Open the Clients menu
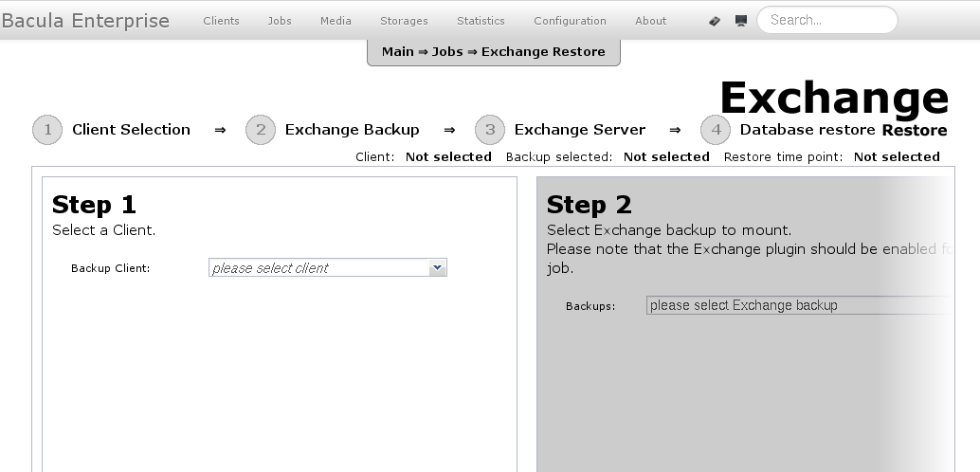The height and width of the screenshot is (472, 980). 221,21
